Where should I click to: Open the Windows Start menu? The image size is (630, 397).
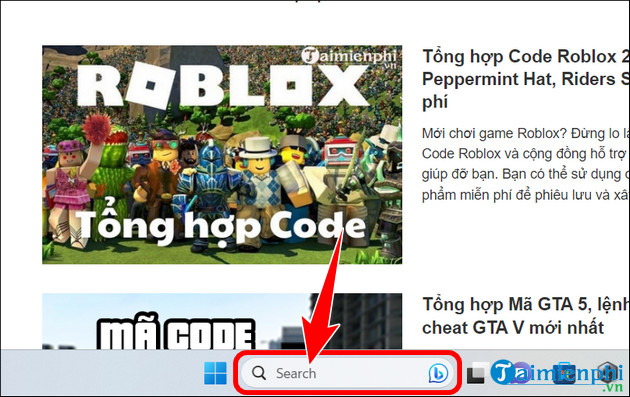tap(215, 373)
